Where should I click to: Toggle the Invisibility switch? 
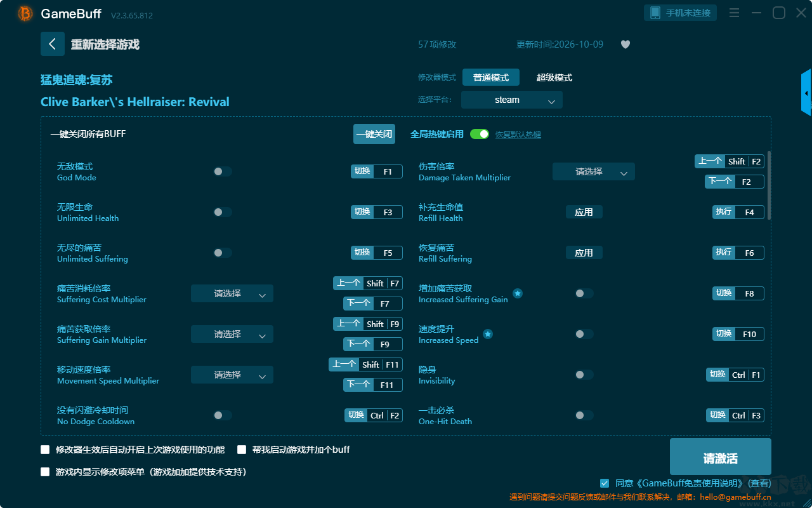[x=584, y=375]
